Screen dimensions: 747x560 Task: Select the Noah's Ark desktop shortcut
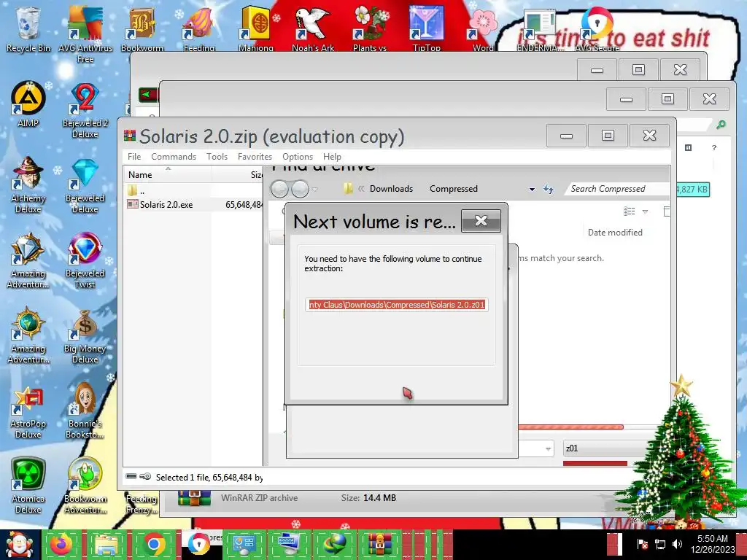(x=313, y=28)
